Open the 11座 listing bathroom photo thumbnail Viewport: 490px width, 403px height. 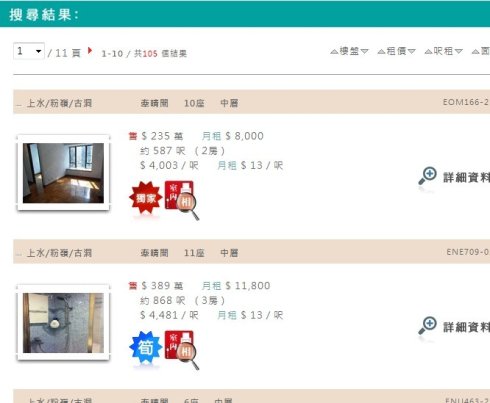tap(63, 323)
